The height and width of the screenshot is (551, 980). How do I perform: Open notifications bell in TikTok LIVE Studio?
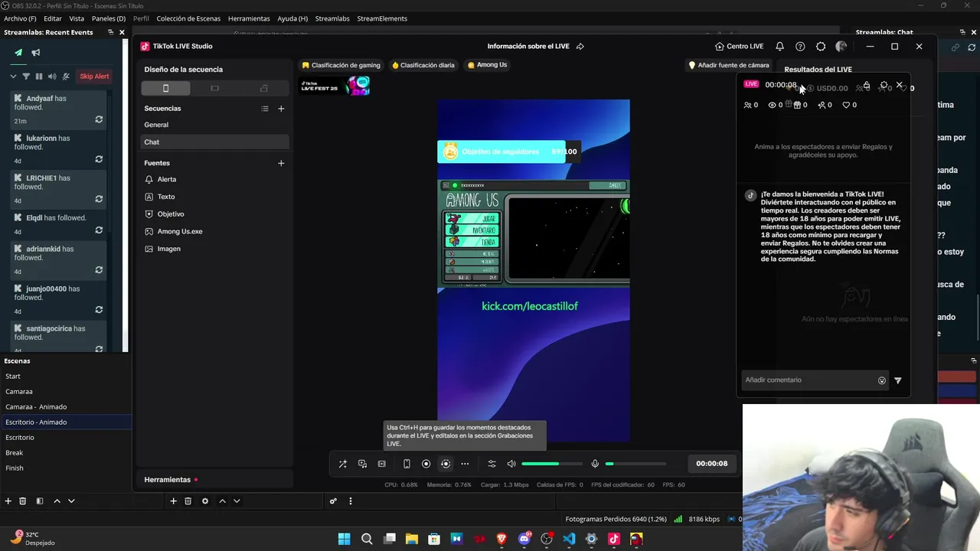tap(779, 46)
